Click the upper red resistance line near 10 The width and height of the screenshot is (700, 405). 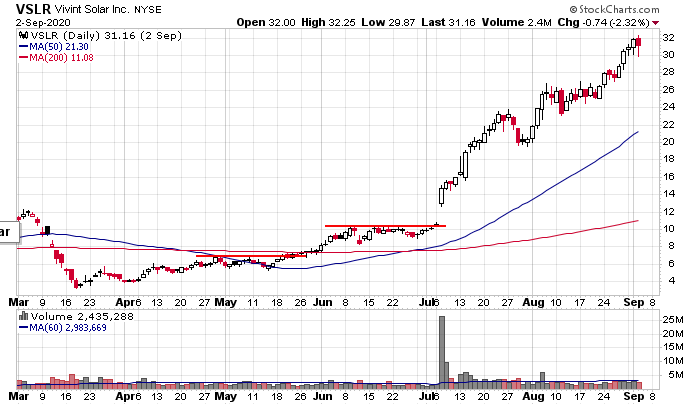point(385,226)
